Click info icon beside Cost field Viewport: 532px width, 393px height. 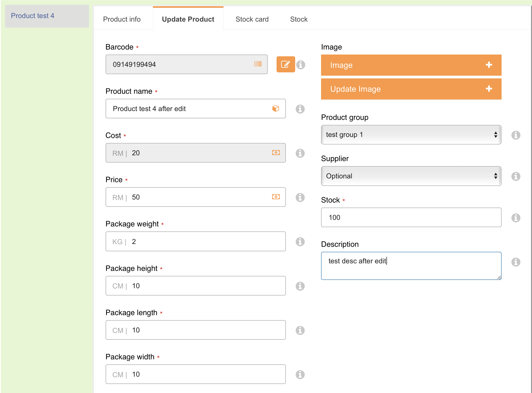pos(300,153)
